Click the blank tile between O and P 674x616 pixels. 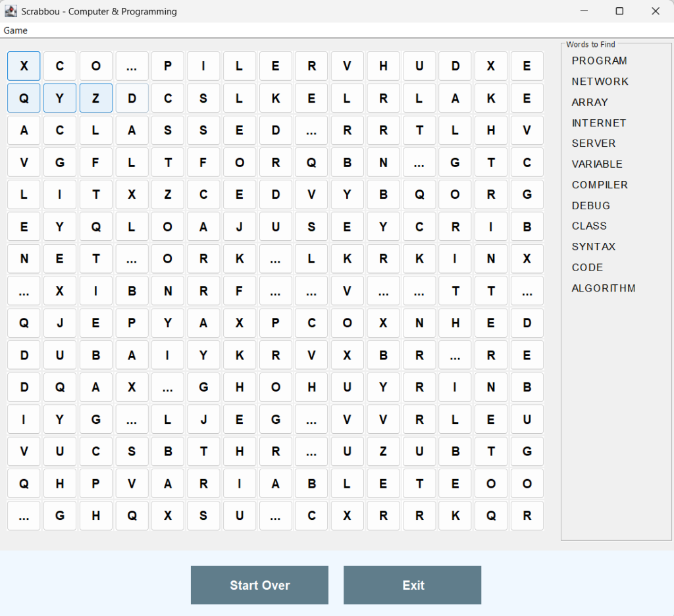coord(132,66)
